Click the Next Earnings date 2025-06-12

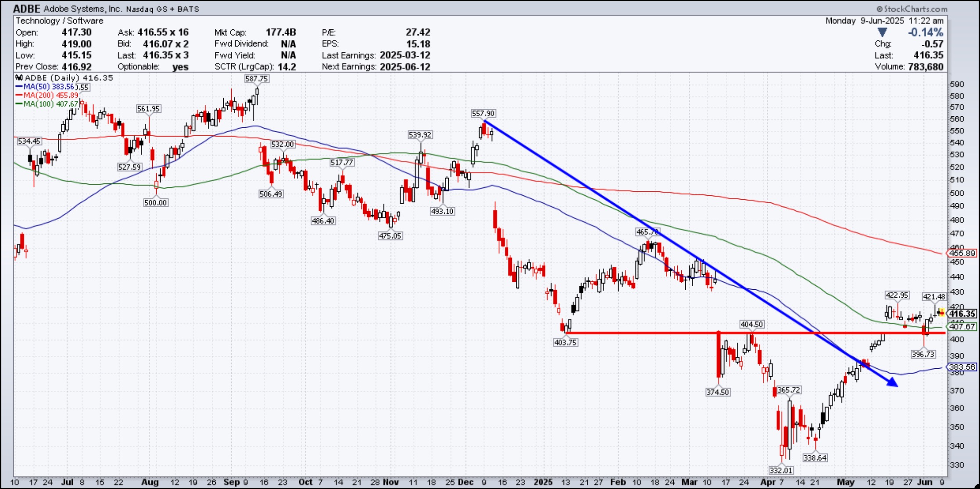(405, 67)
